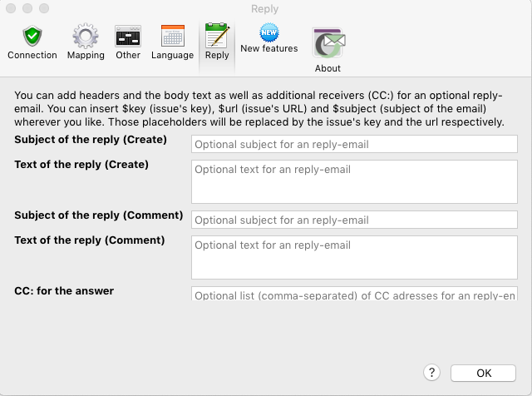Select the Reply notepad icon
The width and height of the screenshot is (532, 396).
[x=217, y=38]
